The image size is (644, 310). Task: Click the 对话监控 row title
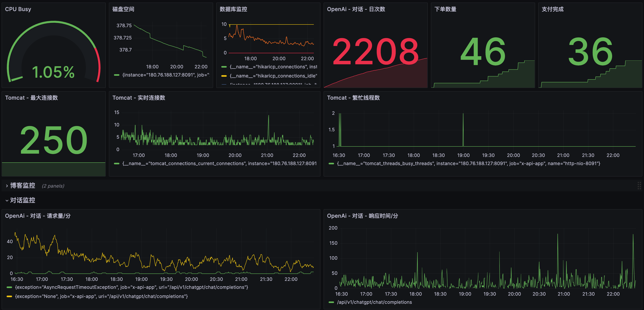23,200
